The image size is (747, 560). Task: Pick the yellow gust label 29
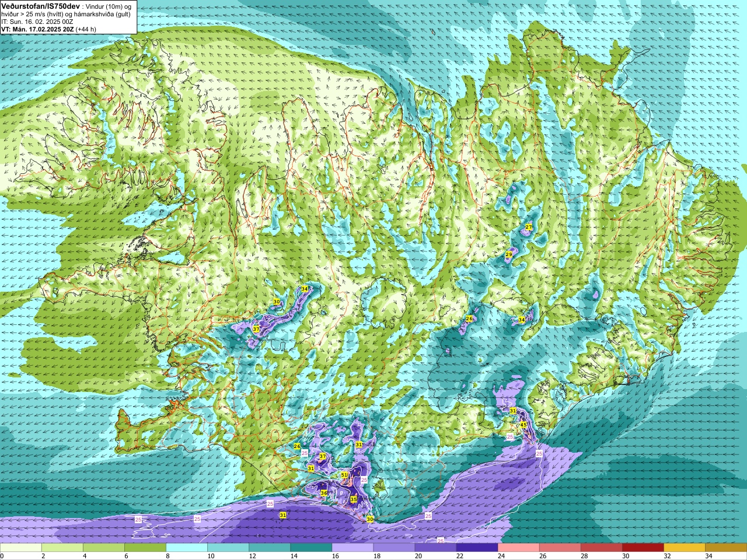[x=509, y=254]
